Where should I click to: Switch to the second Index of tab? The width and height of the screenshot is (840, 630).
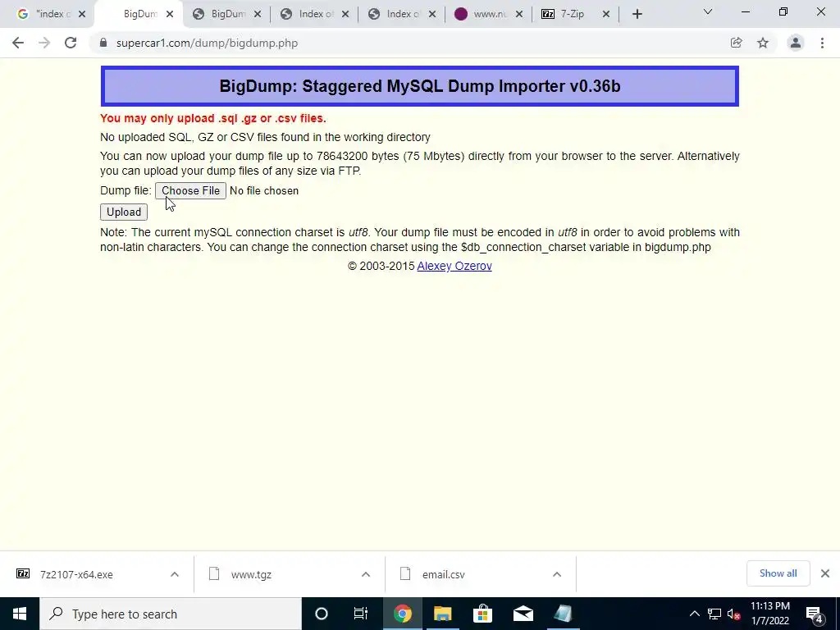point(402,14)
